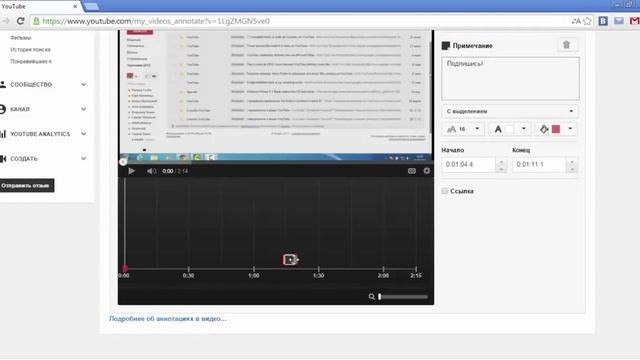Click the browser address bar URL
The width and height of the screenshot is (640, 360).
pos(156,21)
